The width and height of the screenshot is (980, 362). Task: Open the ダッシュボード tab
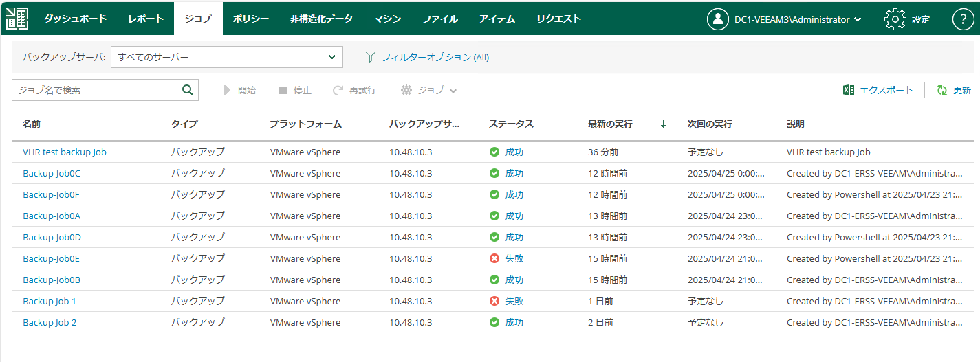click(76, 19)
